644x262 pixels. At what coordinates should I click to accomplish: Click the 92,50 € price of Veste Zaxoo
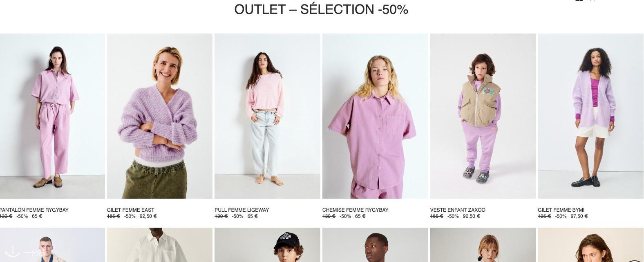(x=472, y=216)
